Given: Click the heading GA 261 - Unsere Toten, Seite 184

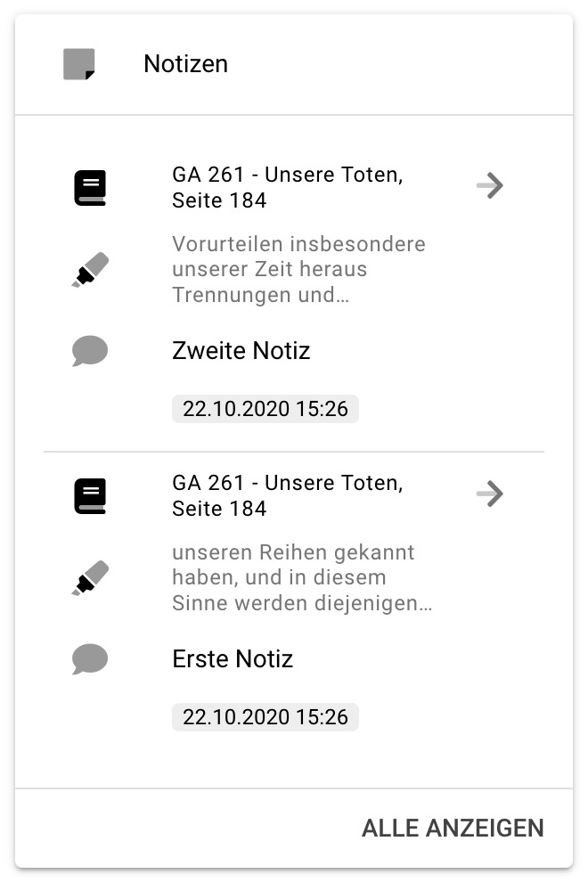Looking at the screenshot, I should (x=287, y=187).
